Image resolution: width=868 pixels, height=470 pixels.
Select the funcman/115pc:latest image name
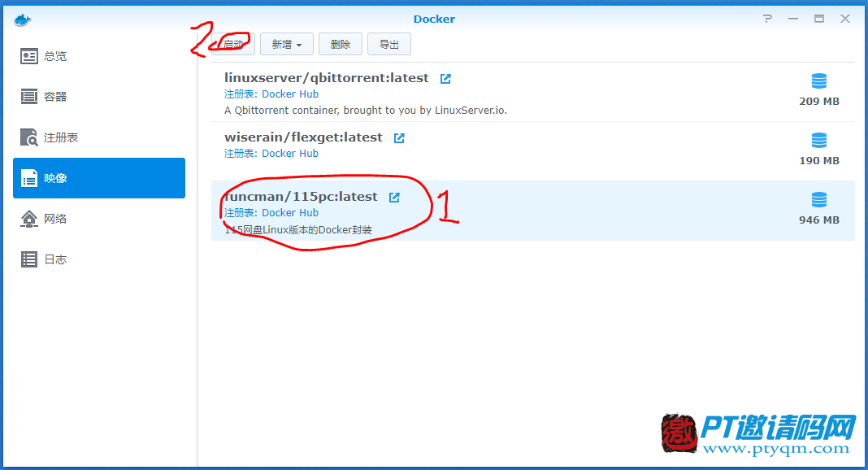[x=302, y=197]
